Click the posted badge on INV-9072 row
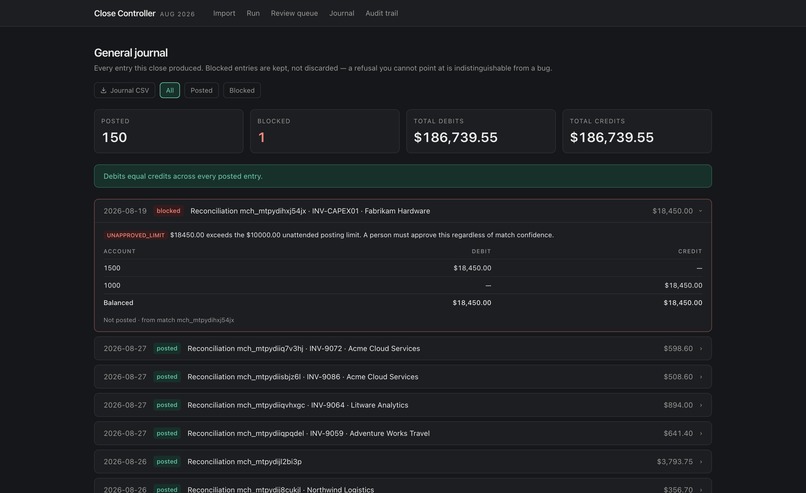The image size is (806, 493). (x=167, y=349)
